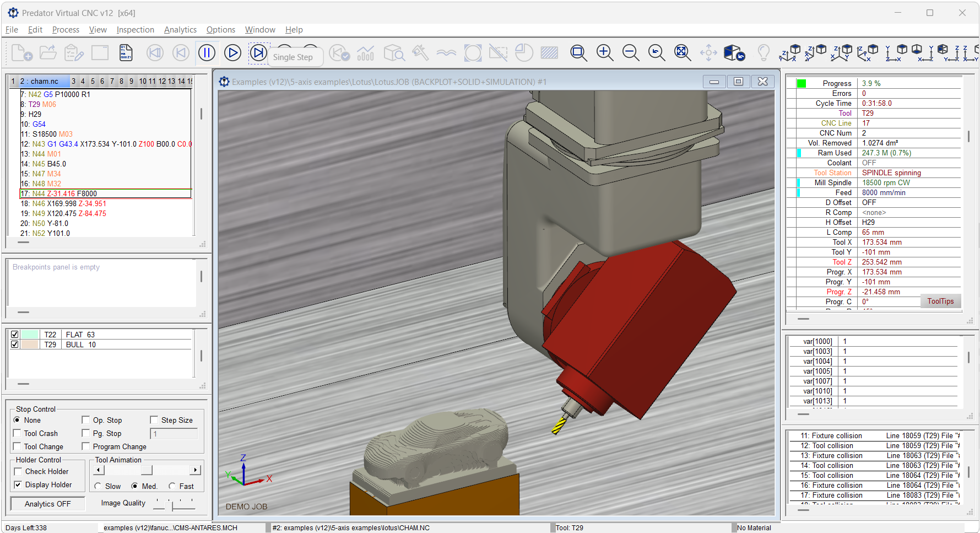Uncheck the Display Holder option
Screen dimensions: 980x533
point(18,484)
